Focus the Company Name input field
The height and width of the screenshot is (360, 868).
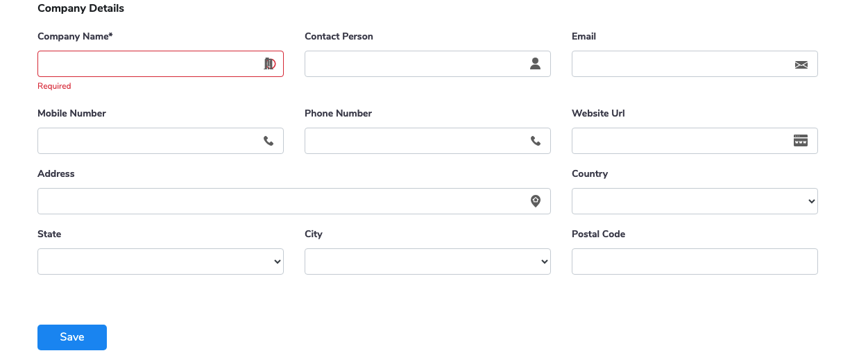(160, 64)
